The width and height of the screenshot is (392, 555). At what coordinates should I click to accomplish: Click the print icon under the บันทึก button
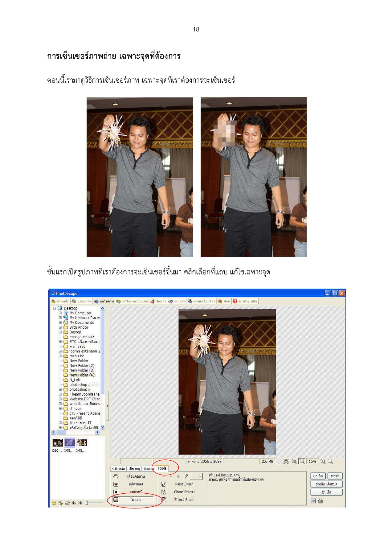[320, 501]
